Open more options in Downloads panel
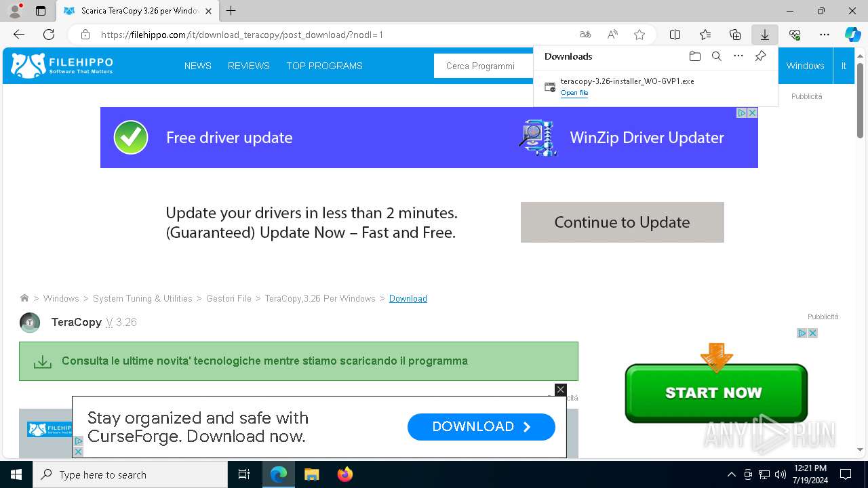 coord(738,56)
